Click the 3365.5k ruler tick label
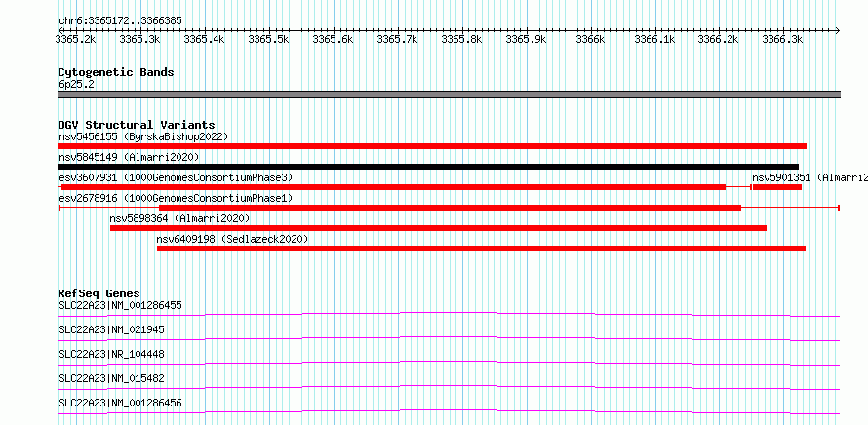 [268, 39]
